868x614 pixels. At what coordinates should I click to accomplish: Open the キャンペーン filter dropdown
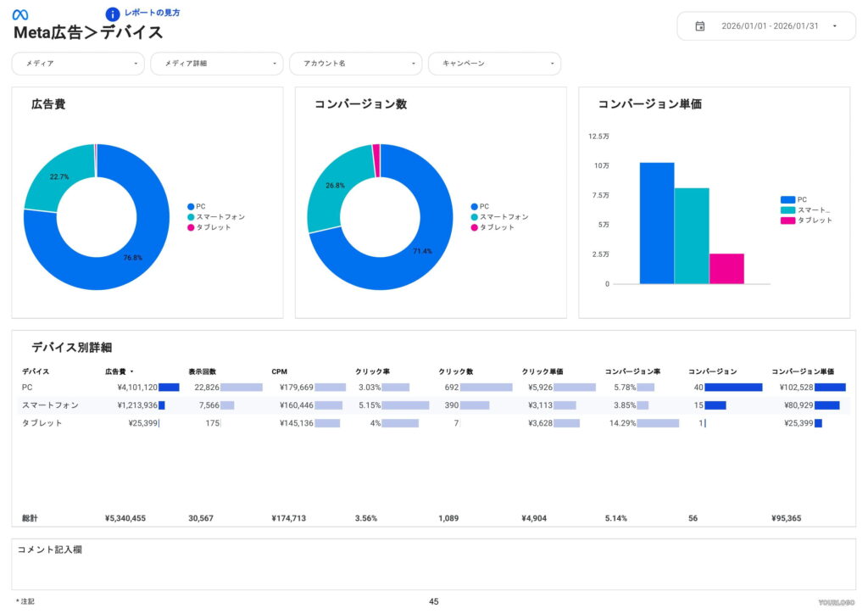494,64
